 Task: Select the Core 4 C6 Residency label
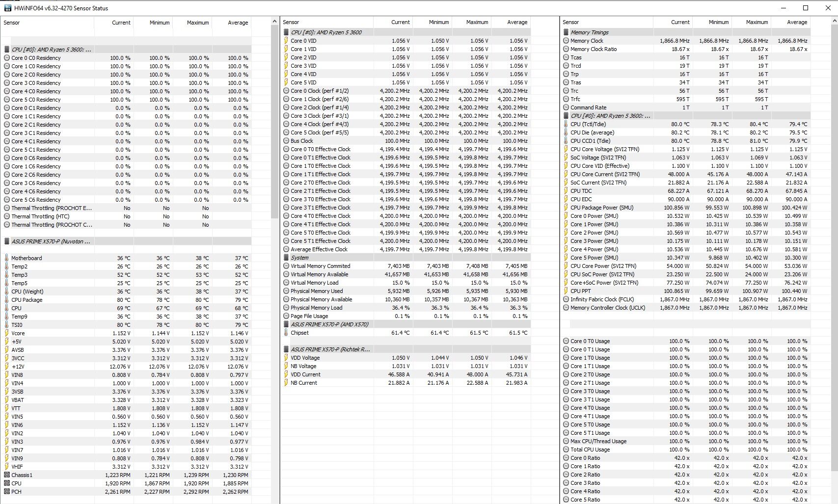tap(36, 191)
